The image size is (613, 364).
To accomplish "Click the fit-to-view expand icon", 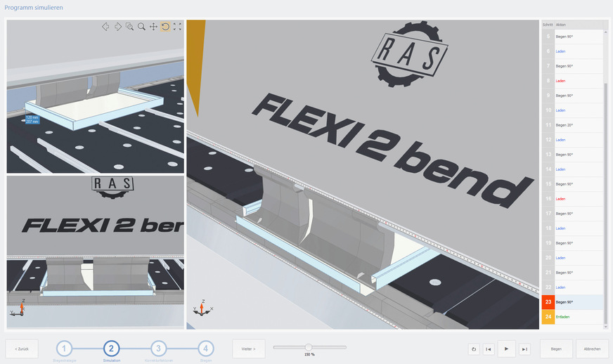I will [177, 27].
